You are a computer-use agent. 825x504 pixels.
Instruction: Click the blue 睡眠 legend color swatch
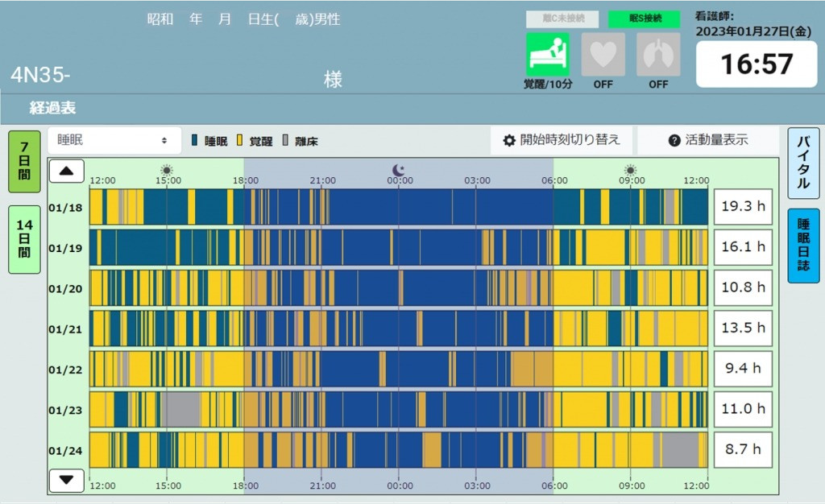tap(195, 141)
